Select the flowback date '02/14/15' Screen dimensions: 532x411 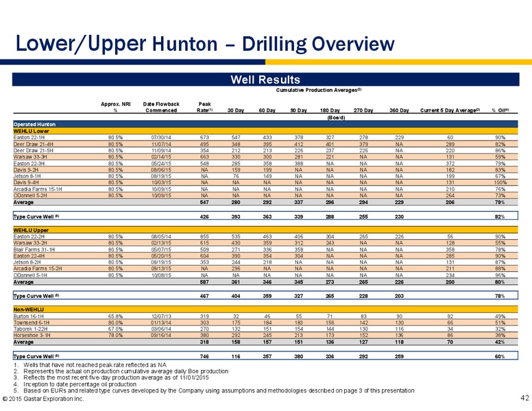(161, 157)
